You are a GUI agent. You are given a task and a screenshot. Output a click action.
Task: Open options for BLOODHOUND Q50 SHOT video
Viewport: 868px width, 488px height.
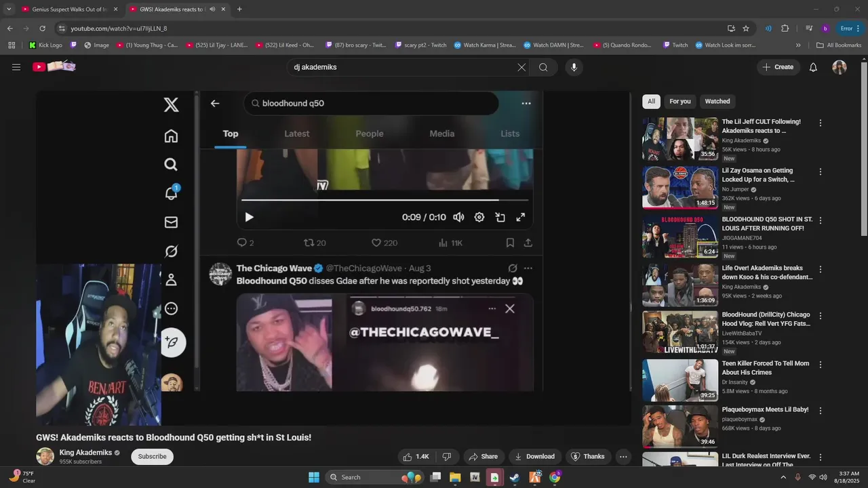point(821,221)
